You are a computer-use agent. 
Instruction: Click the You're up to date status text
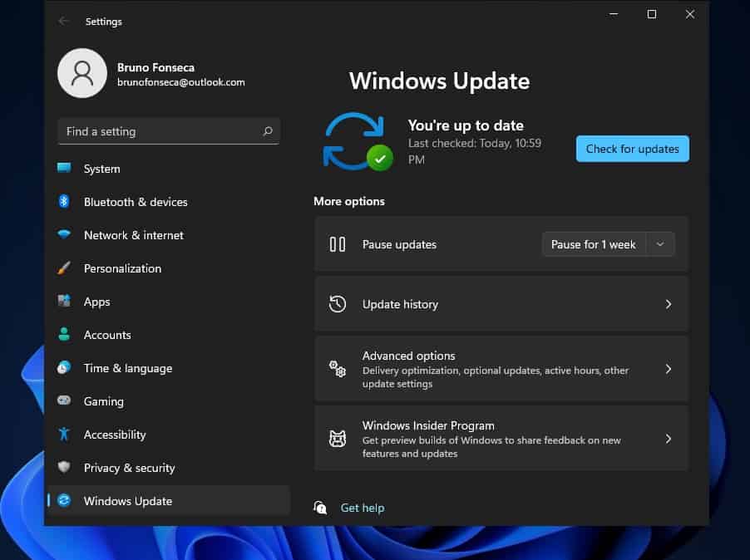point(466,125)
